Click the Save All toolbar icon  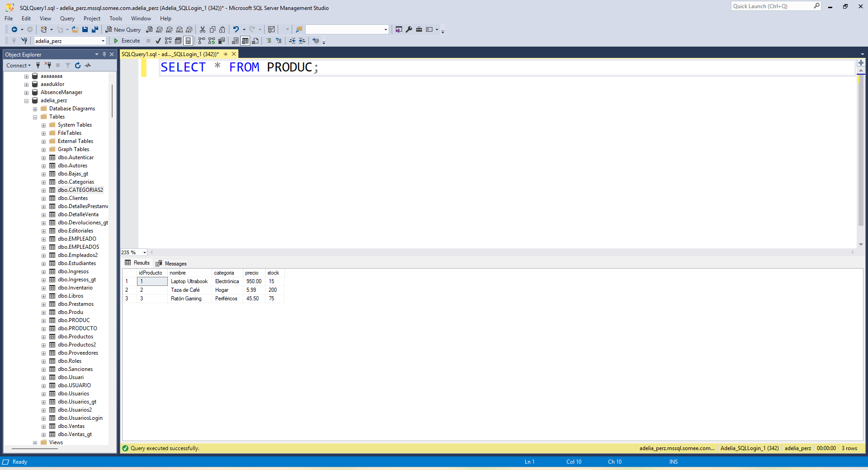click(x=95, y=29)
